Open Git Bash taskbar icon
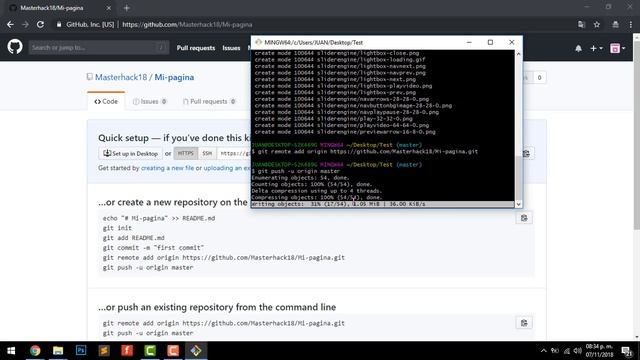The width and height of the screenshot is (640, 360). [x=196, y=351]
